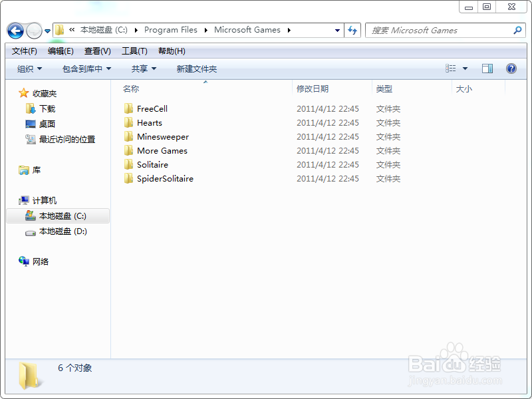The width and height of the screenshot is (532, 399).
Task: Open the 共享 dropdown
Action: 144,69
